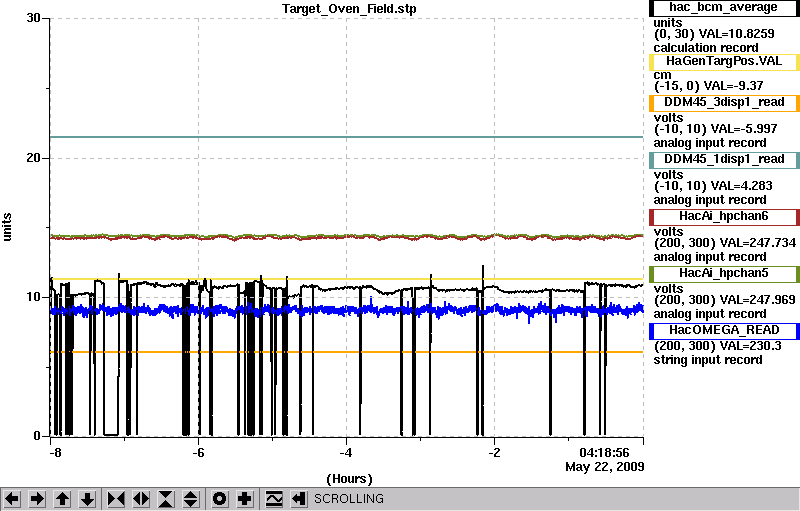Click the cm units label under HaGenTargPos
800x511 pixels.
point(662,75)
